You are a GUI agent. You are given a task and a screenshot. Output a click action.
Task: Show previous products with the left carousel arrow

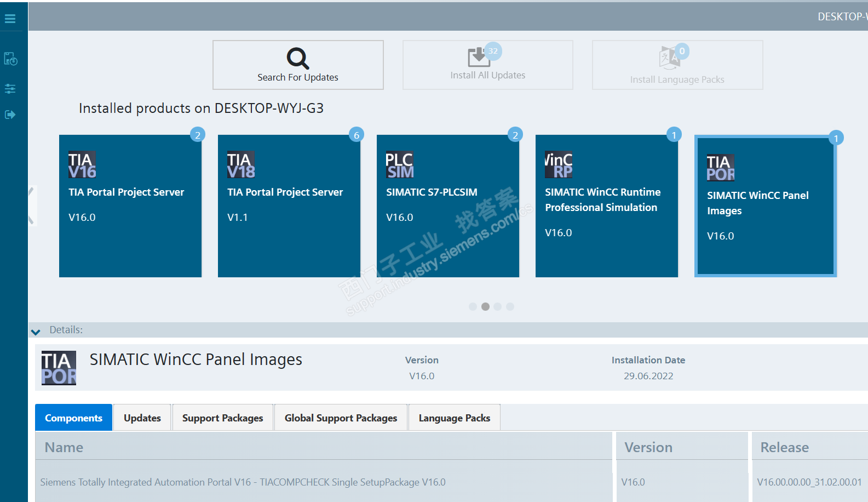[x=32, y=206]
